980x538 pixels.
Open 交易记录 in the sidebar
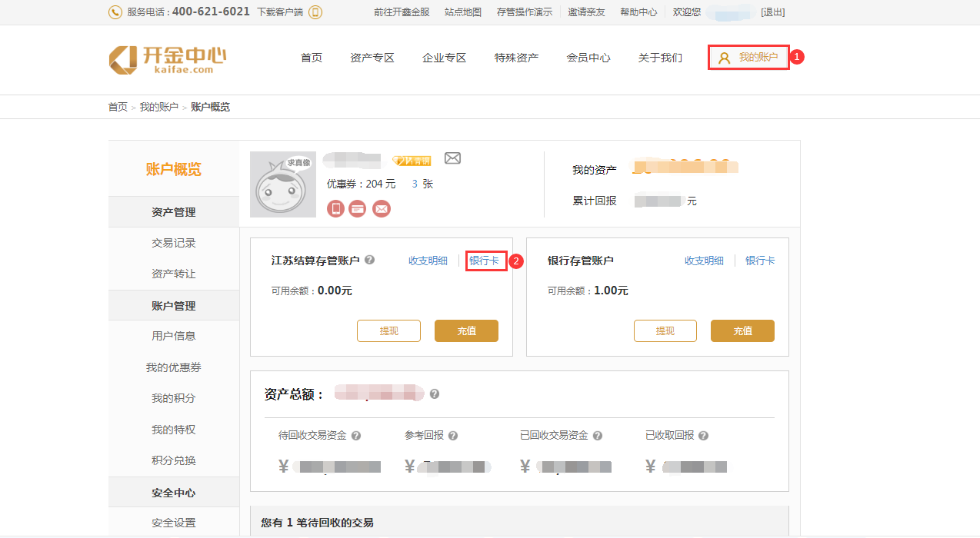pyautogui.click(x=174, y=243)
